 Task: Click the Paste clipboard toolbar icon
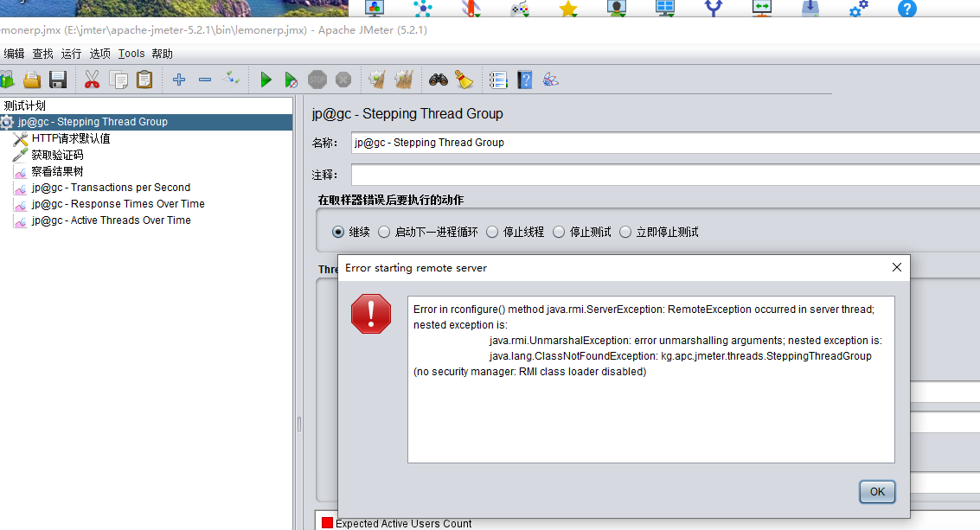[144, 80]
